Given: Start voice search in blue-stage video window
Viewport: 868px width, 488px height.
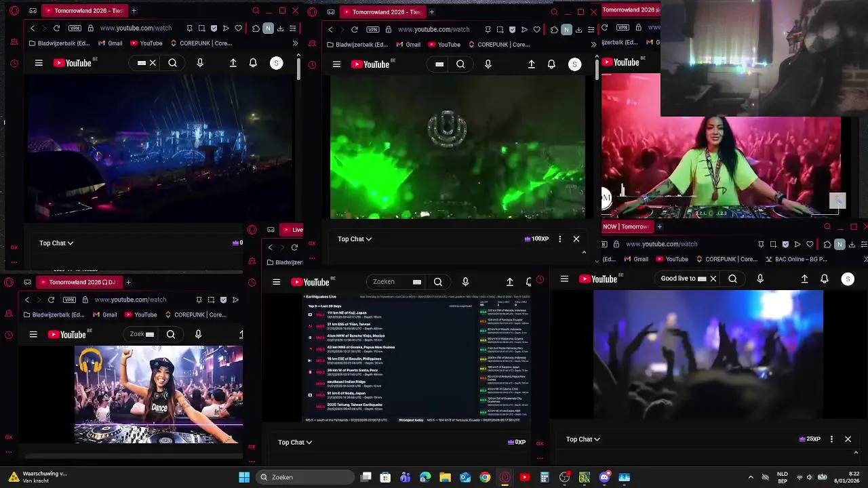Looking at the screenshot, I should tap(200, 63).
